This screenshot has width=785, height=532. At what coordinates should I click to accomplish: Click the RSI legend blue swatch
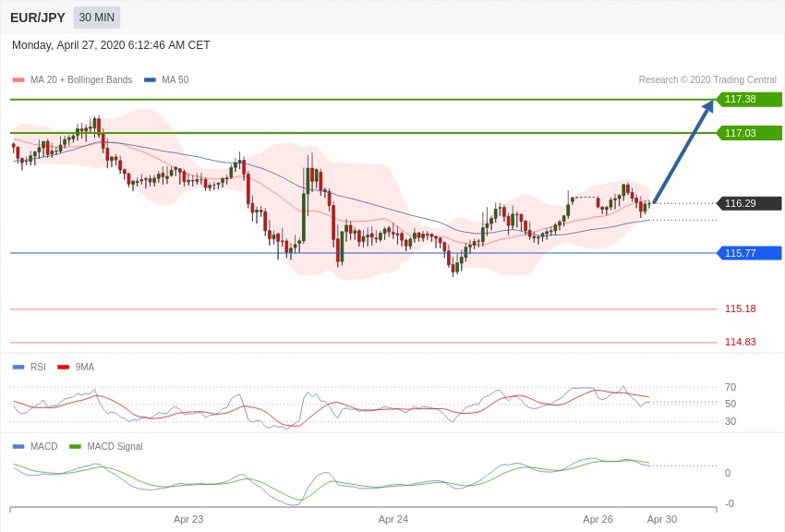pyautogui.click(x=18, y=368)
